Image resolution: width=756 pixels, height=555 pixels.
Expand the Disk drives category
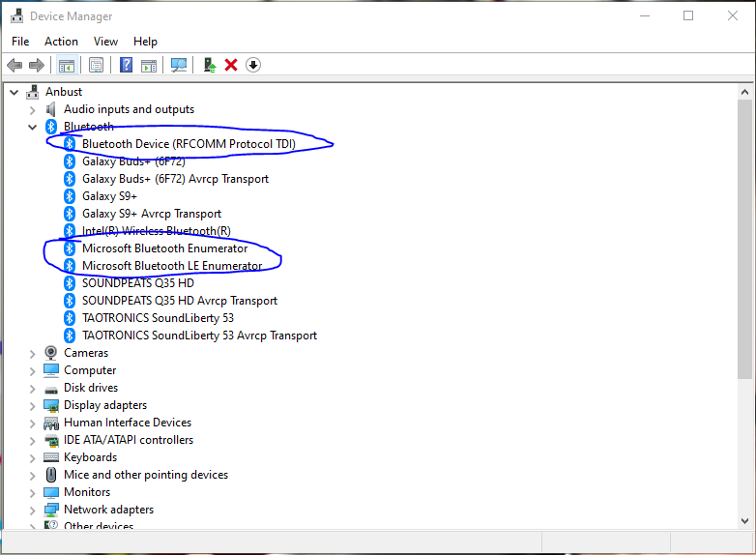coord(32,389)
